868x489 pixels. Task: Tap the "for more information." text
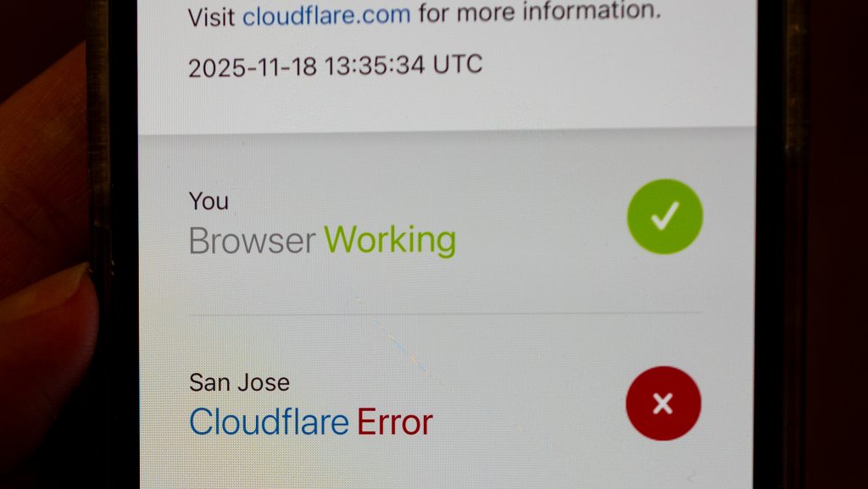540,11
